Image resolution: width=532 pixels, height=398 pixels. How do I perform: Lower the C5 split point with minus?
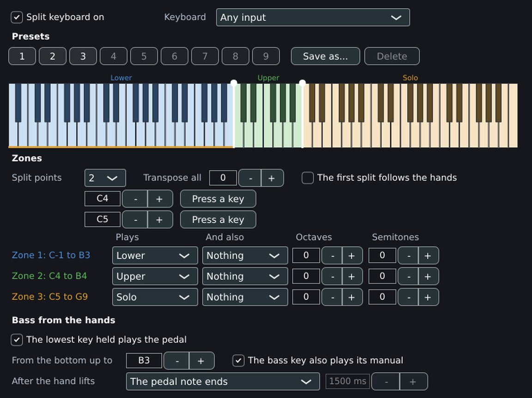coord(135,219)
